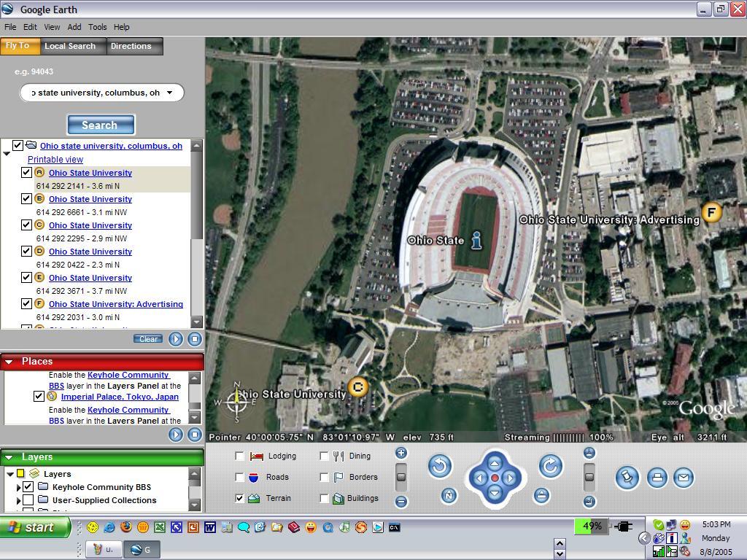The width and height of the screenshot is (747, 560).
Task: Open the Tools menu
Action: coord(97,27)
